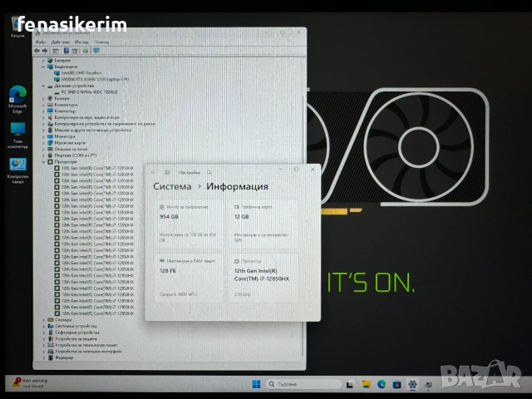Open the Изглед menu in Device Manager
Image resolution: width=532 pixels, height=399 pixels.
(x=81, y=42)
